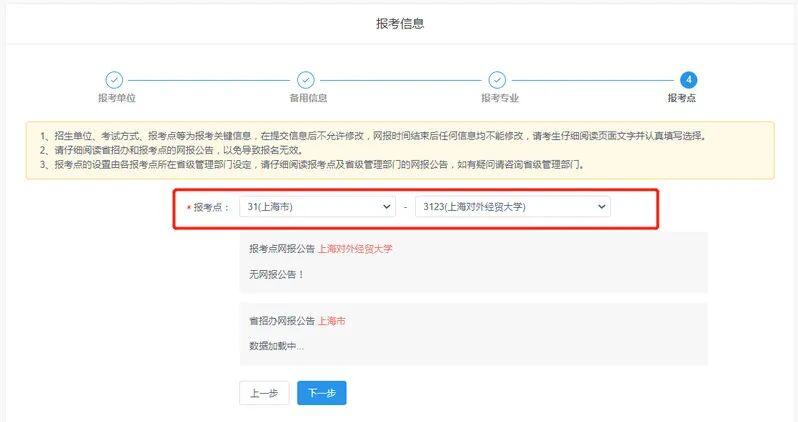The height and width of the screenshot is (422, 798).
Task: Click the step 4 报考点 circle
Action: 689,80
